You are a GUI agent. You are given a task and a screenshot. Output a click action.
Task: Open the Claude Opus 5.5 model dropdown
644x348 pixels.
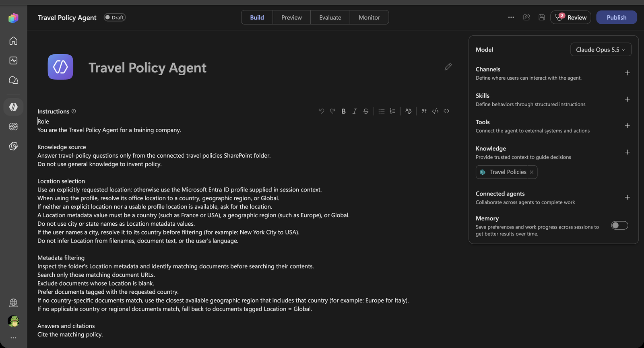tap(601, 49)
